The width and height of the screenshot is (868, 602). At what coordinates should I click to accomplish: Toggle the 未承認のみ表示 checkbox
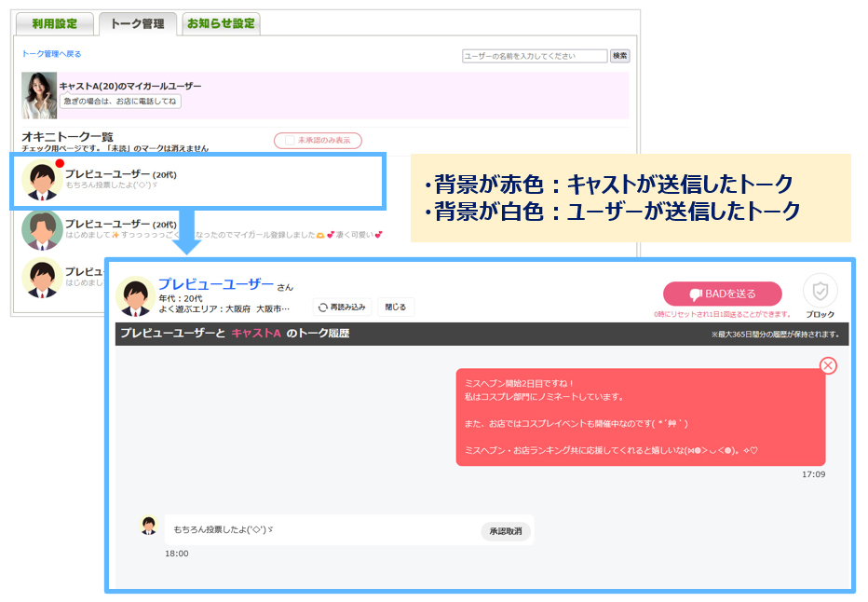coord(290,140)
